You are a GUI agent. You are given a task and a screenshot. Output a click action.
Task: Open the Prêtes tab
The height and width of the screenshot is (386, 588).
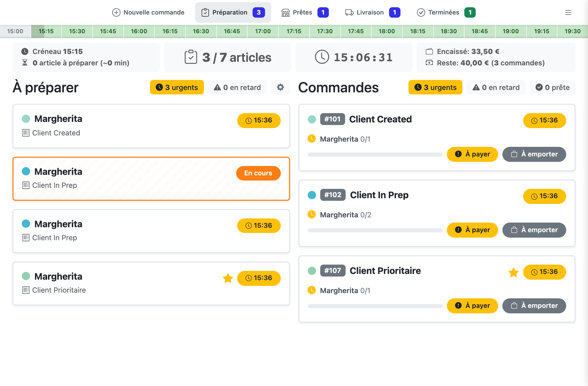[305, 12]
